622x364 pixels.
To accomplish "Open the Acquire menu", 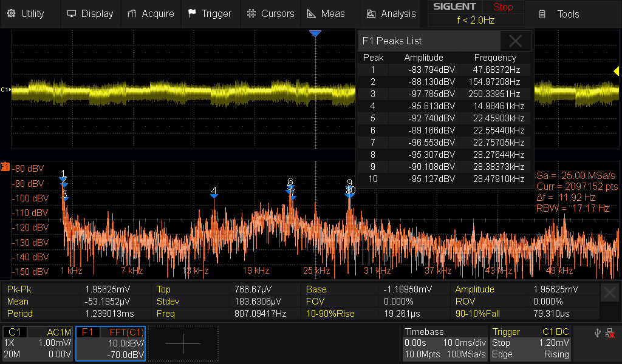I will 151,13.
